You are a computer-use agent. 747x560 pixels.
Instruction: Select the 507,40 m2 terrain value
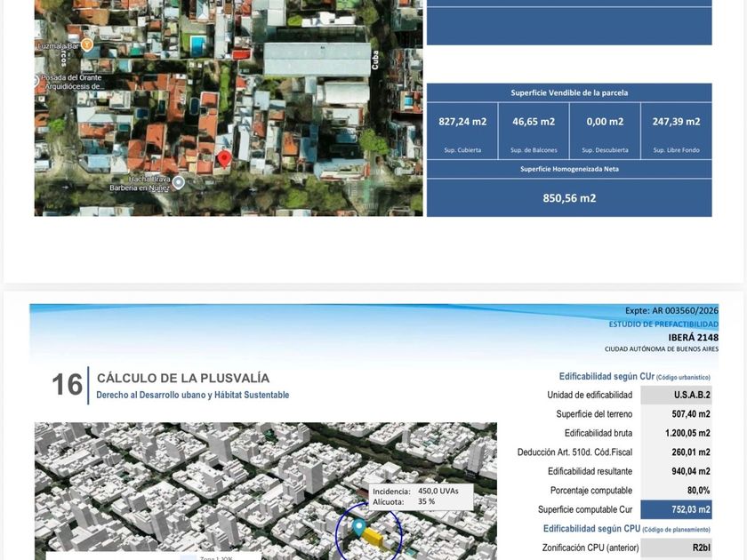click(691, 414)
